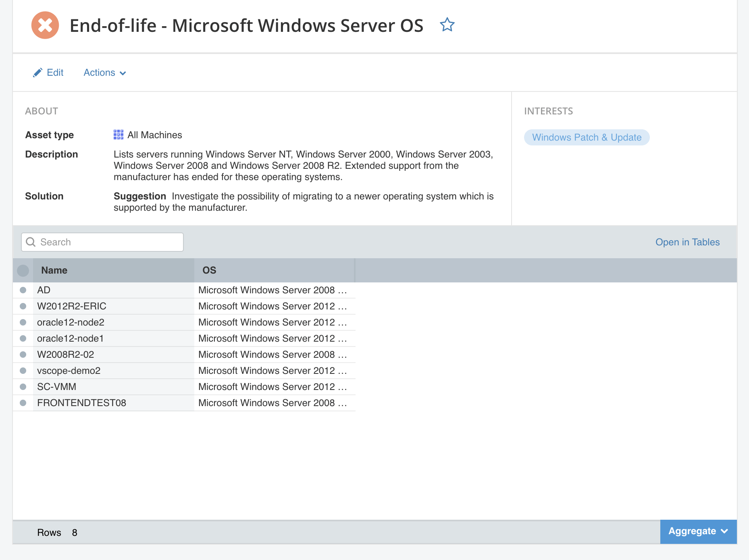Click into the Search input field
Viewport: 749px width, 560px height.
coord(102,242)
